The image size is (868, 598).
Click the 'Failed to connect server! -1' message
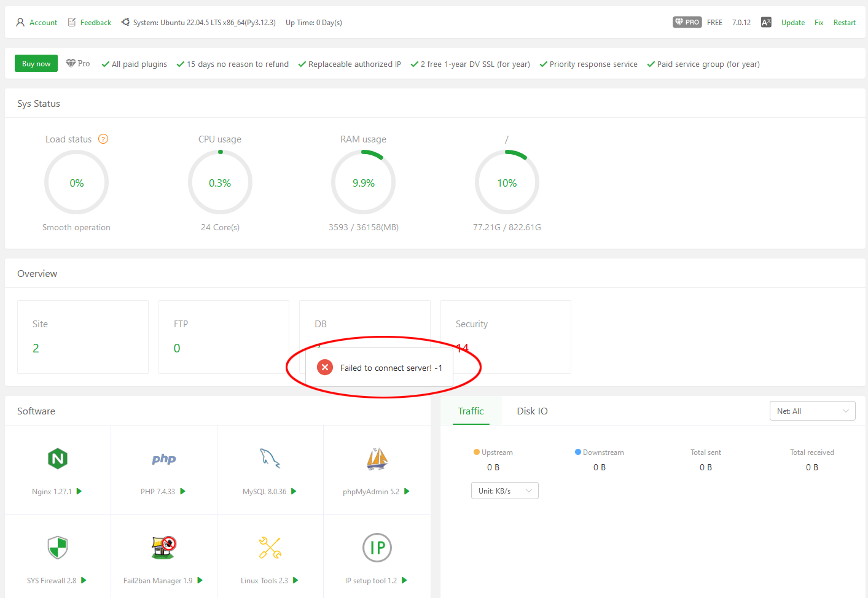click(x=391, y=368)
